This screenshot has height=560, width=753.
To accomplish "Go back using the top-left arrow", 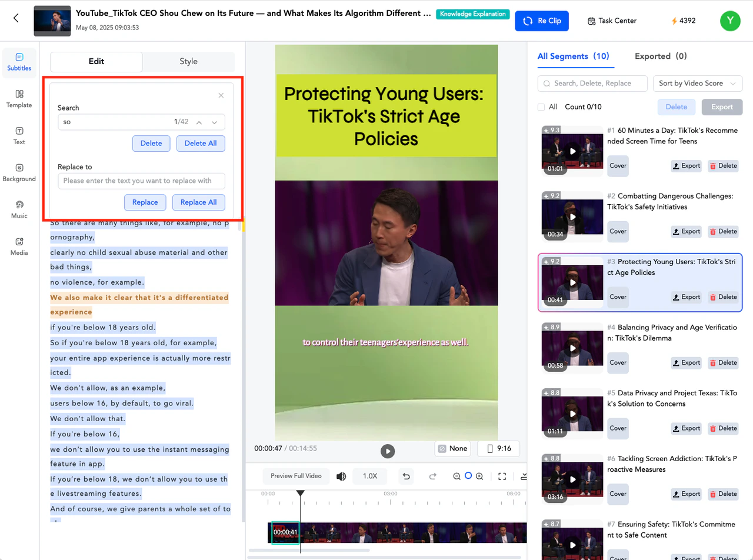I will (16, 18).
